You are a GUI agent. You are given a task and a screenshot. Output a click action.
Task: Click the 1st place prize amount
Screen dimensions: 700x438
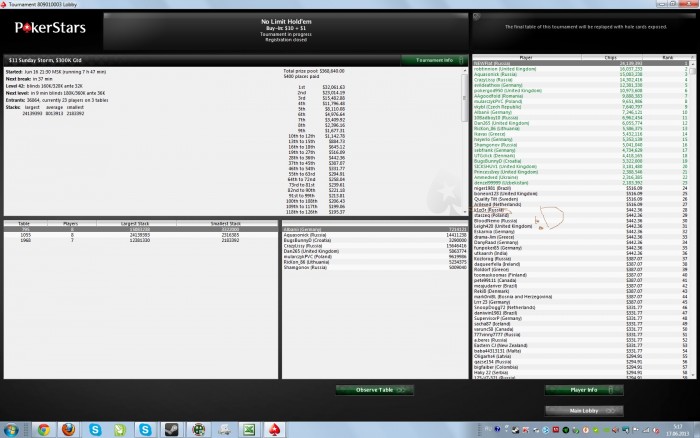point(334,88)
